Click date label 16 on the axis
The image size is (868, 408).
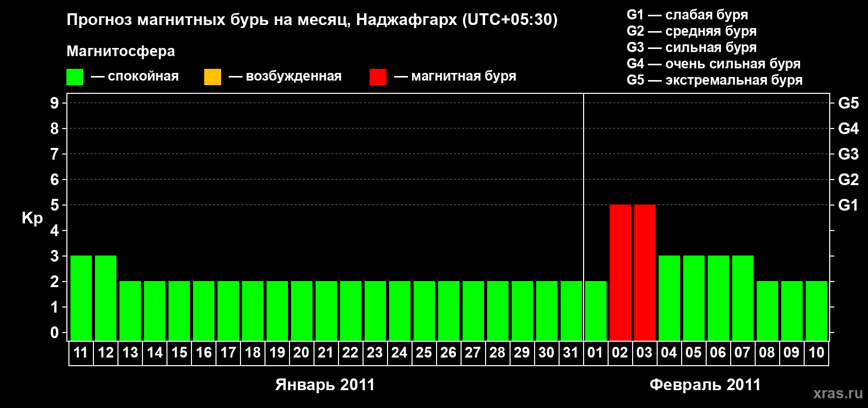(204, 353)
